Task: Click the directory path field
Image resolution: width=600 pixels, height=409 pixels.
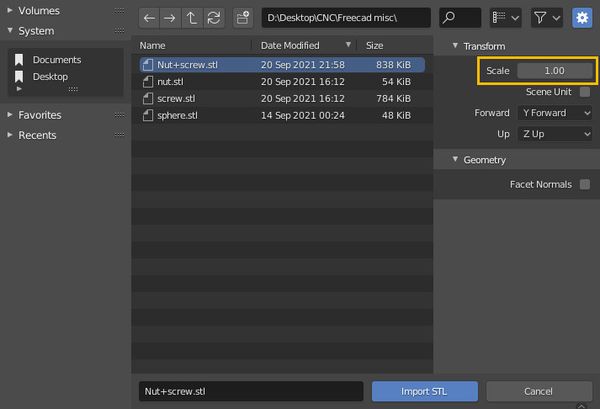Action: [x=346, y=18]
